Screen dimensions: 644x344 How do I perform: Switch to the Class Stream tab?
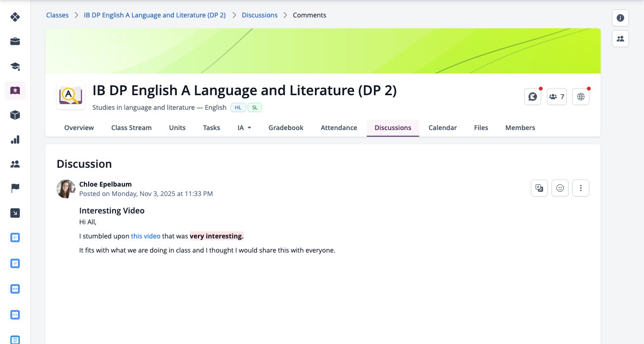pyautogui.click(x=132, y=128)
